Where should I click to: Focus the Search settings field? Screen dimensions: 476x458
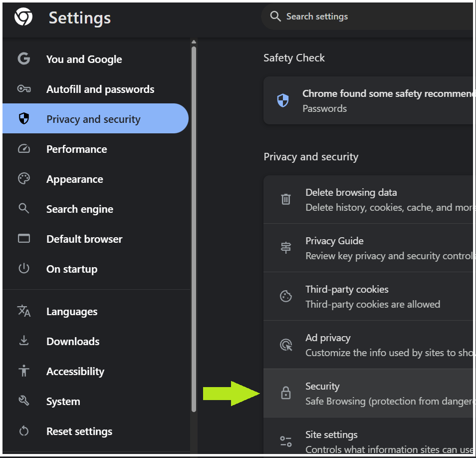coord(367,16)
